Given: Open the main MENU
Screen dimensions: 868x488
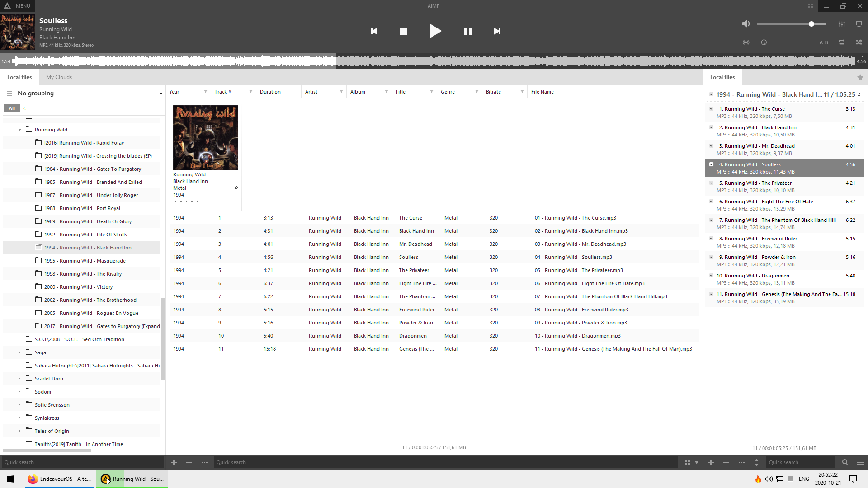Looking at the screenshot, I should pyautogui.click(x=17, y=6).
